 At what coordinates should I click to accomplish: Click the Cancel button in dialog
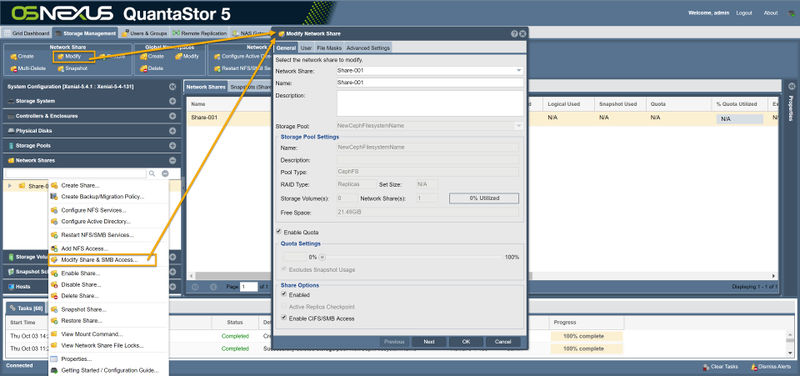(x=503, y=342)
